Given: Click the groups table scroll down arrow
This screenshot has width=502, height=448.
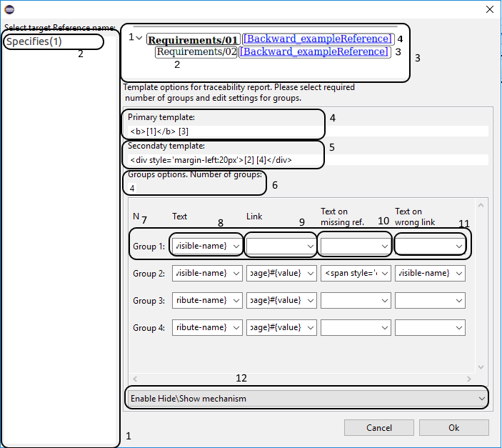Looking at the screenshot, I should (x=481, y=367).
